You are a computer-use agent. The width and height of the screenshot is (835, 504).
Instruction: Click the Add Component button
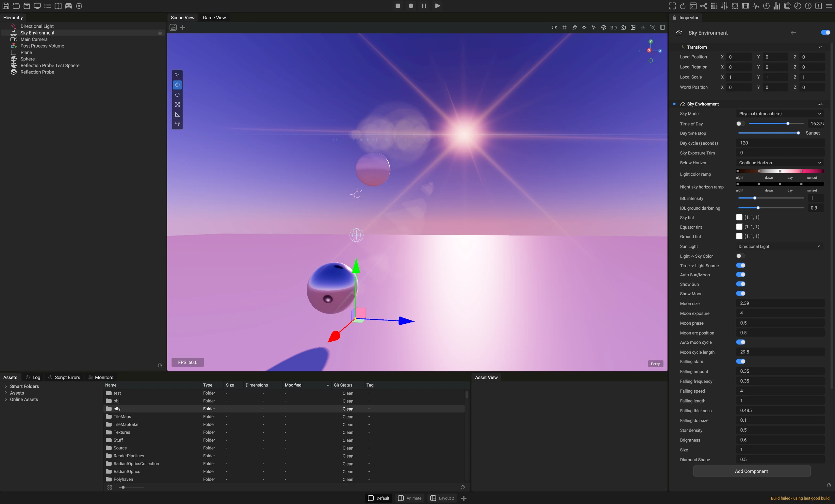click(x=751, y=471)
